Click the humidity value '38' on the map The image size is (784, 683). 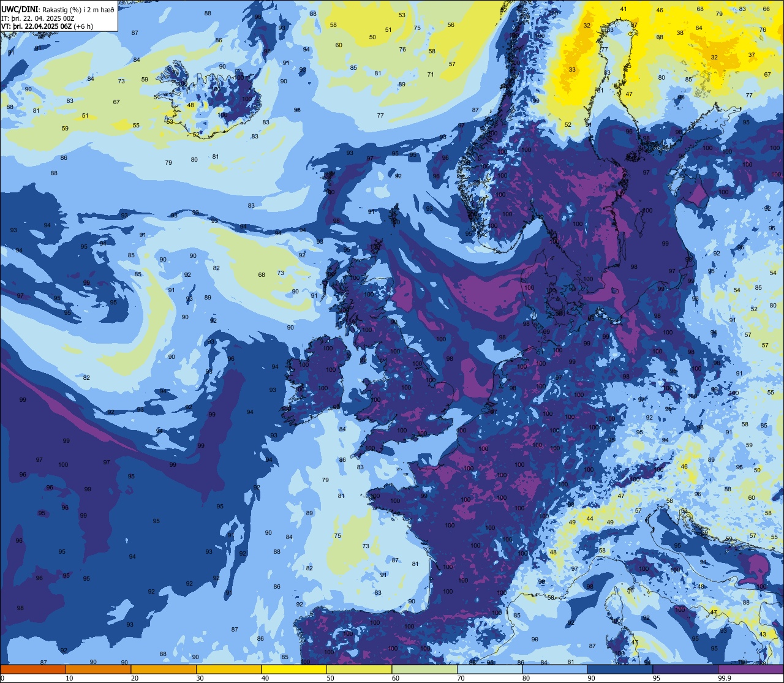680,33
